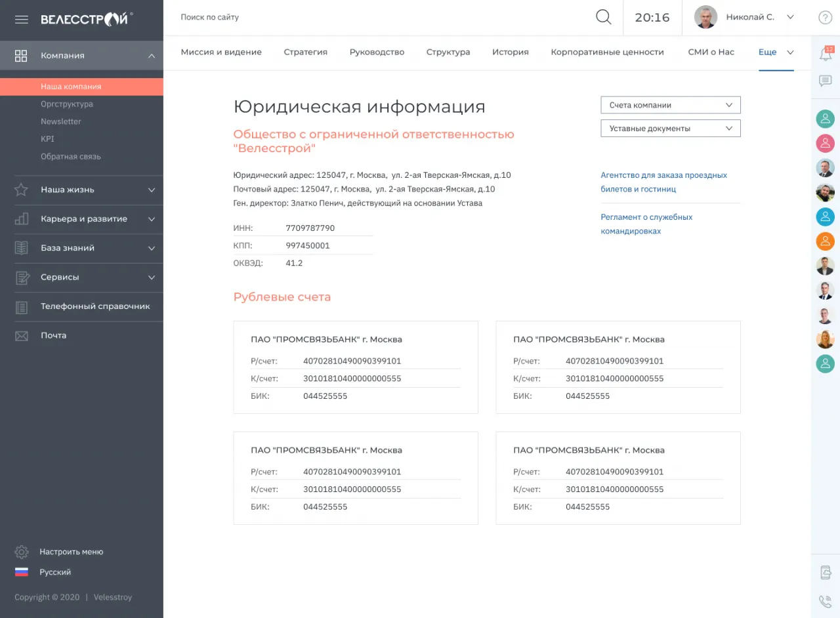Viewport: 840px width, 618px height.
Task: Click the envelope icon for Почта
Action: point(22,336)
